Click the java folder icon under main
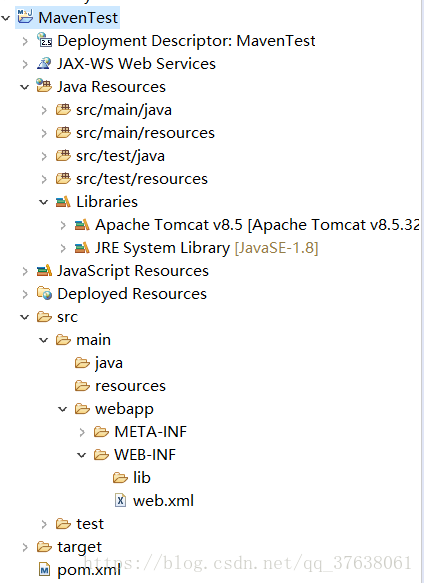This screenshot has width=424, height=583. point(82,363)
